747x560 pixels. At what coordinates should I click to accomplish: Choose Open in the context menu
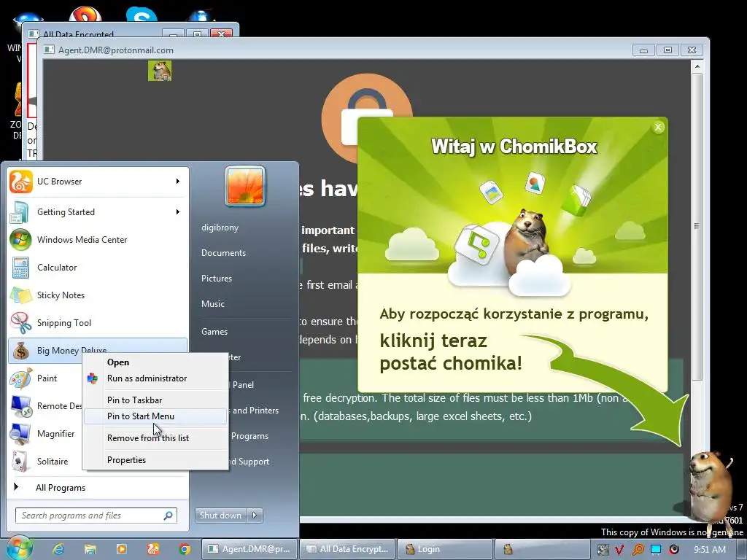[117, 362]
